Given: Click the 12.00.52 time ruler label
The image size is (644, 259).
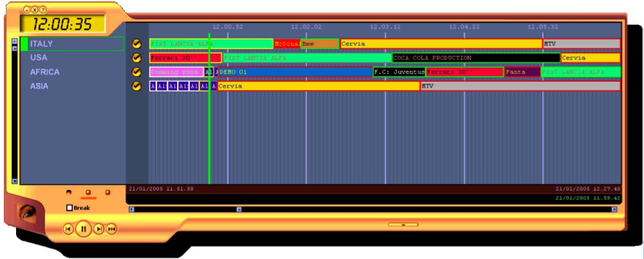Looking at the screenshot, I should [227, 27].
